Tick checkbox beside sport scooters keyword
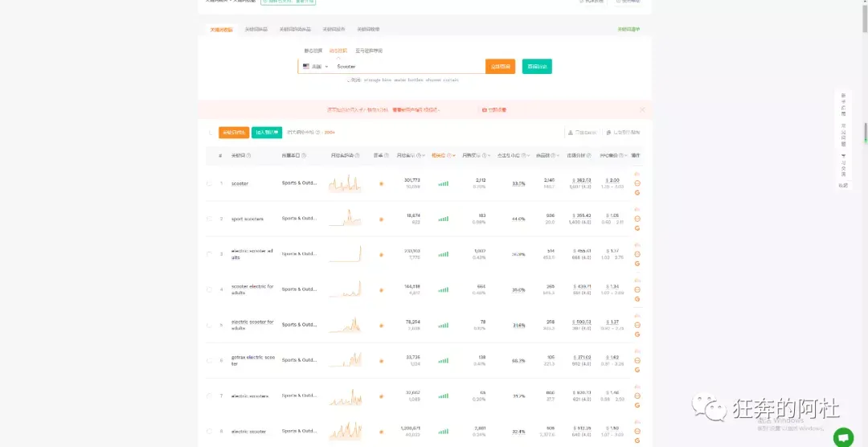868x447 pixels. [209, 219]
